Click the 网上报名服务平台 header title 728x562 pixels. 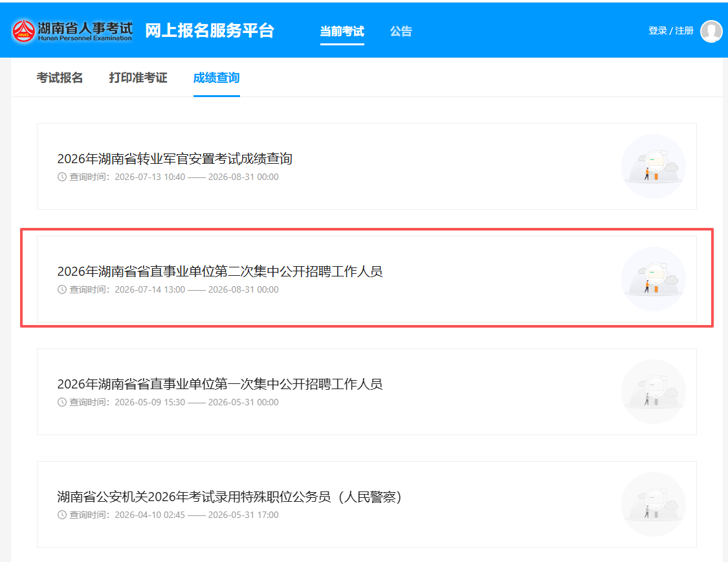point(210,30)
